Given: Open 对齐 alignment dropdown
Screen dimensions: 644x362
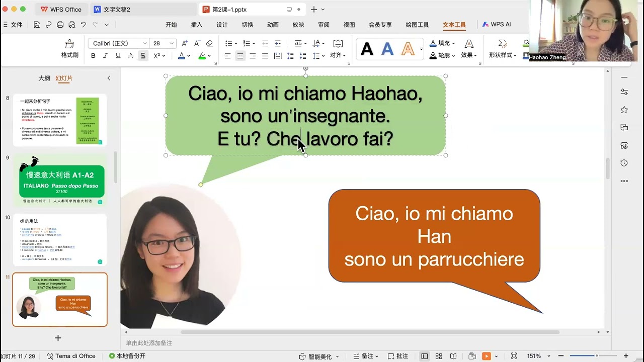Looking at the screenshot, I should click(x=338, y=56).
